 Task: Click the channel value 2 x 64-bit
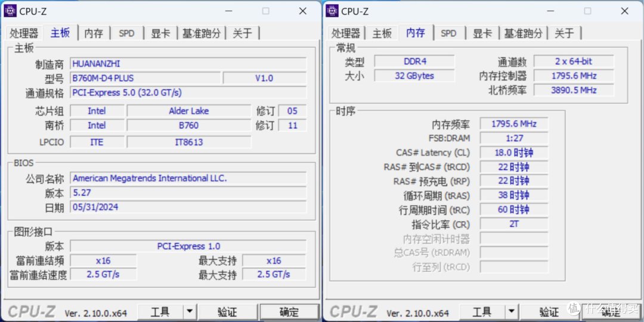pyautogui.click(x=574, y=61)
